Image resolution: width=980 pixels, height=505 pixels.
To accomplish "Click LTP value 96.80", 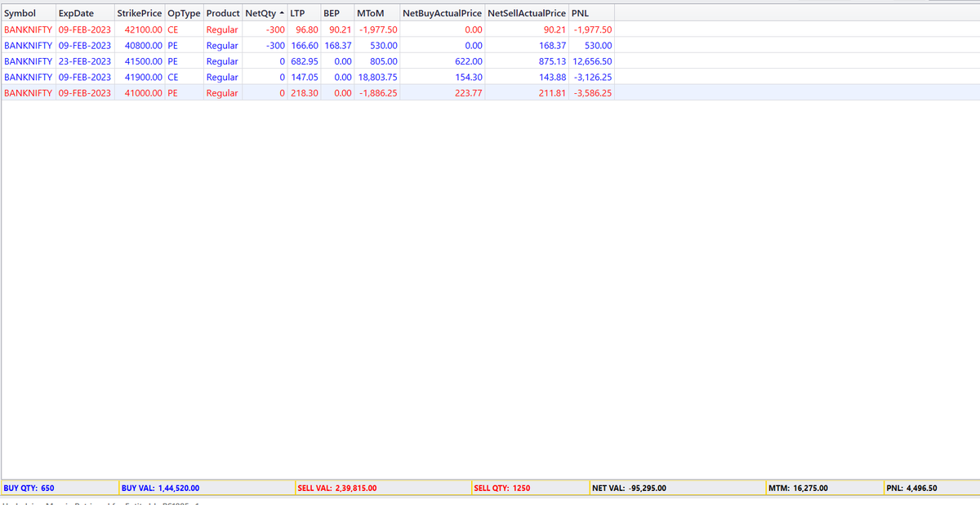I will (306, 29).
